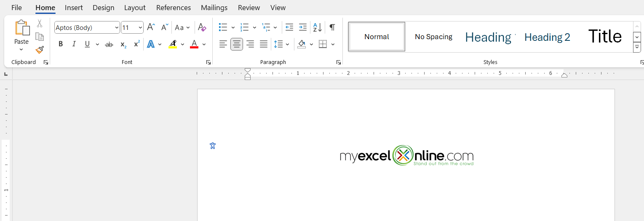This screenshot has width=644, height=221.
Task: Open the font size dropdown arrow
Action: coord(140,28)
